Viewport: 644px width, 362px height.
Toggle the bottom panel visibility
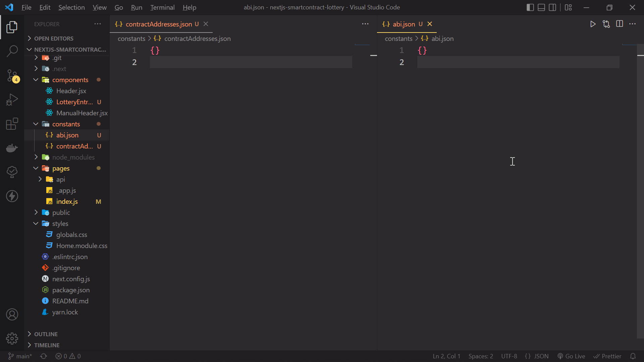point(541,7)
